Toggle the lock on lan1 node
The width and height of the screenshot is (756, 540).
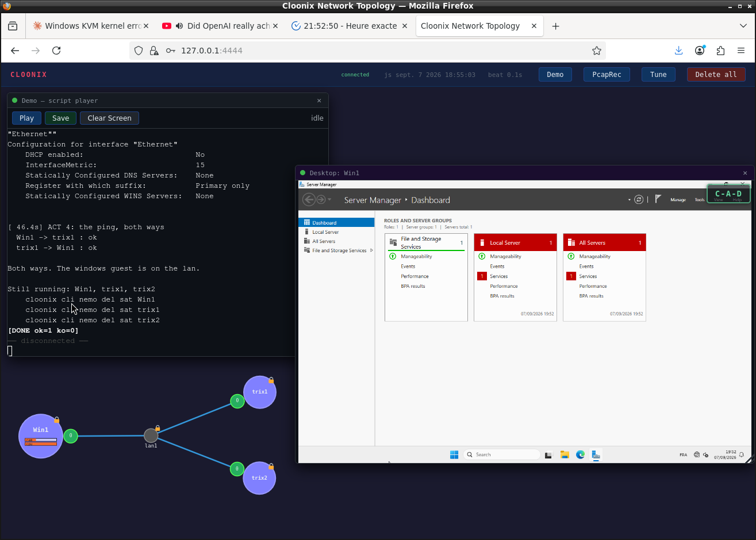tap(158, 428)
